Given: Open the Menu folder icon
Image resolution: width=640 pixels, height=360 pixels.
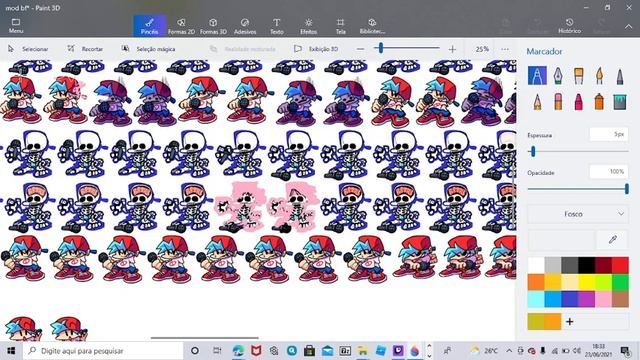Looking at the screenshot, I should tap(16, 26).
